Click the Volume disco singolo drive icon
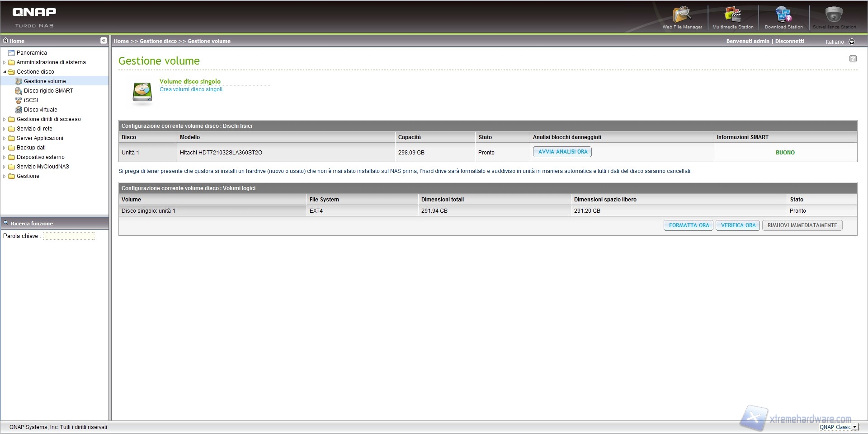This screenshot has height=434, width=868. (142, 93)
